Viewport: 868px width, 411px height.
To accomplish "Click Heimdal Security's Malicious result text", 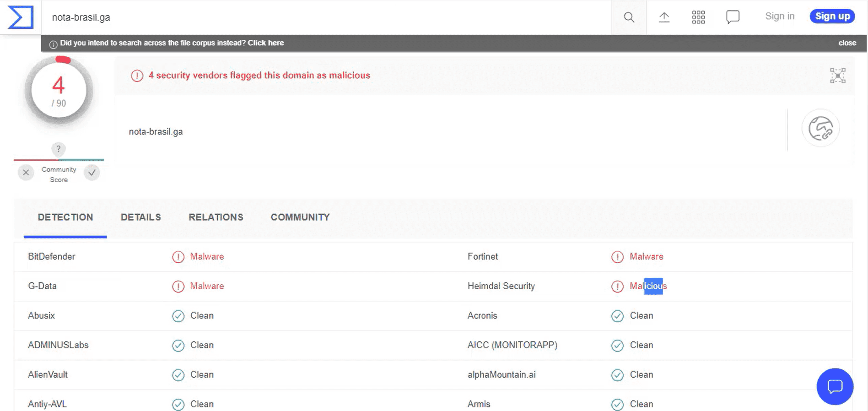I will point(648,286).
